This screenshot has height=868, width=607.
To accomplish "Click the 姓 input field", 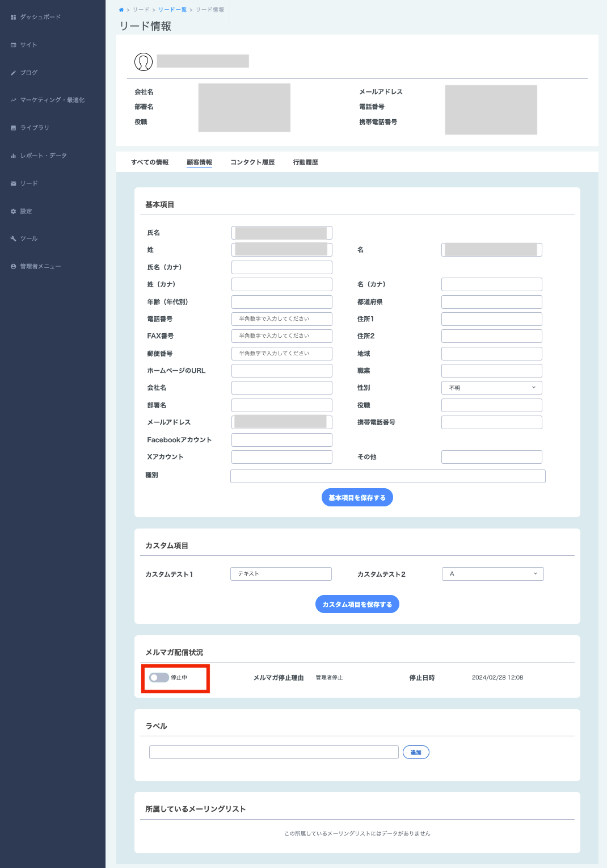I will (282, 250).
